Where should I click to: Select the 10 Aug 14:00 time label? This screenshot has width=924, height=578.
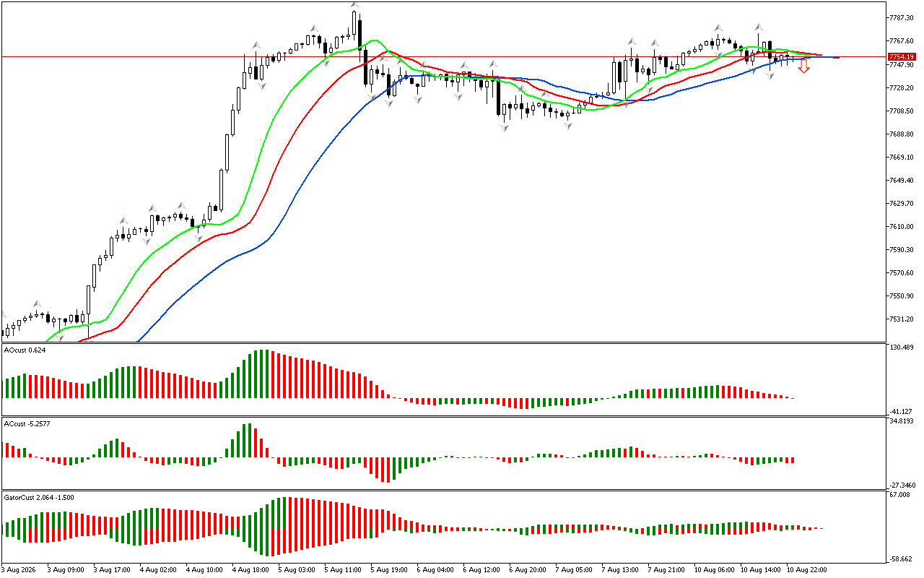pos(762,569)
